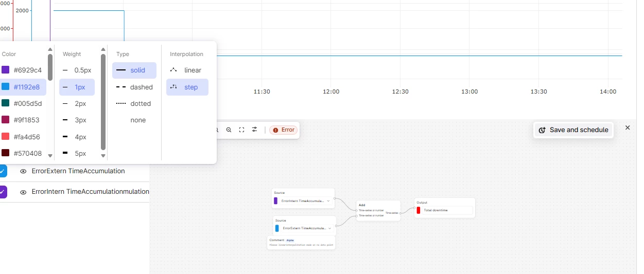Click the fit-to-view fullscreen icon
The image size is (644, 274).
coord(241,130)
